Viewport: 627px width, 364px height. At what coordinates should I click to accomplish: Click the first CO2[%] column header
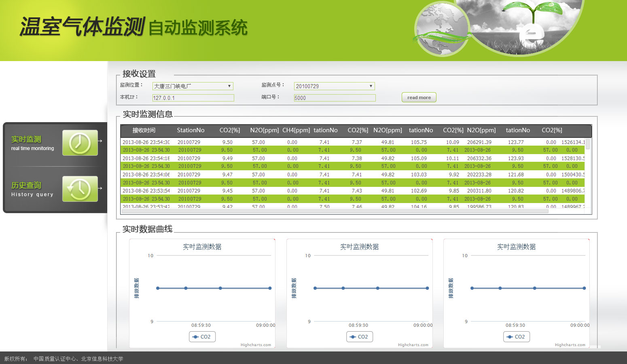230,130
